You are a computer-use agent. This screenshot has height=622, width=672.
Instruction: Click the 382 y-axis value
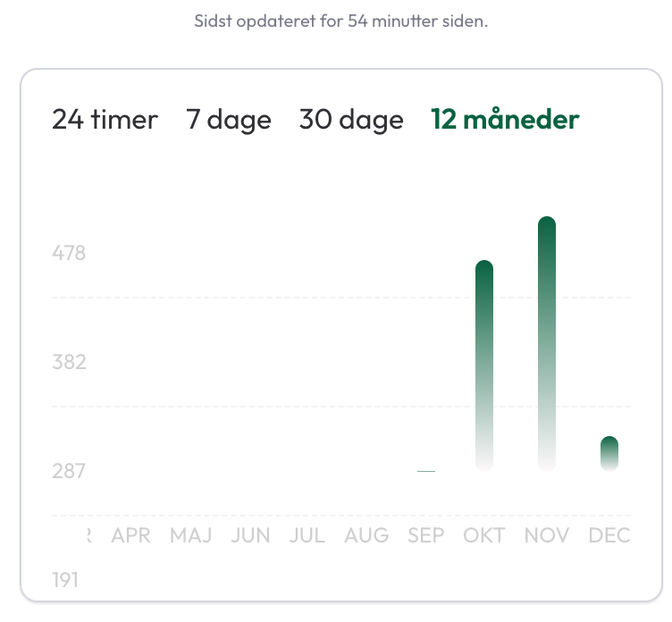coord(69,362)
